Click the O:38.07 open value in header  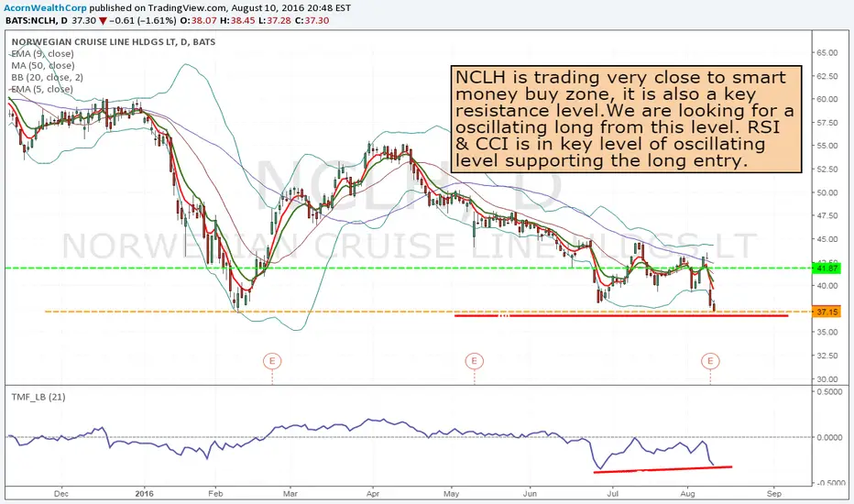tap(198, 21)
